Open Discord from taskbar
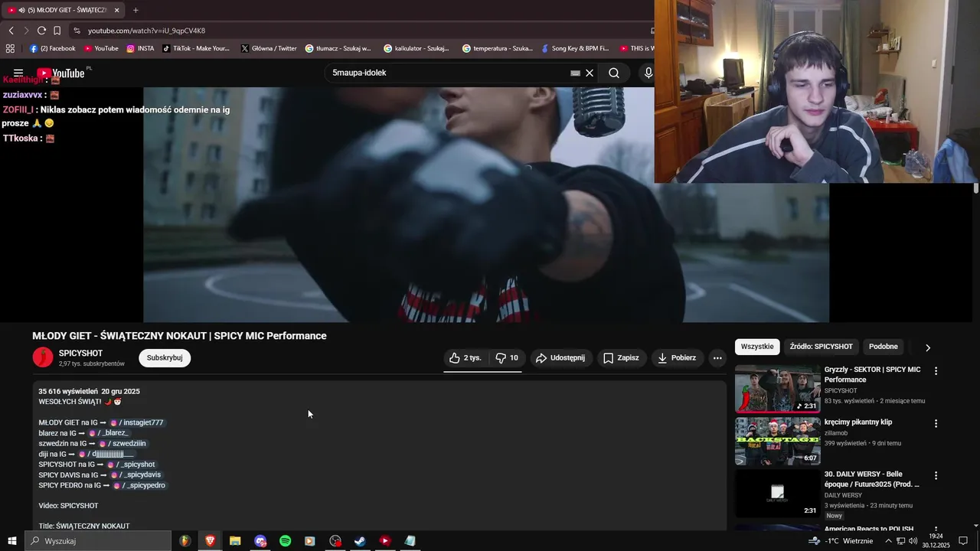The image size is (980, 551). tap(260, 541)
